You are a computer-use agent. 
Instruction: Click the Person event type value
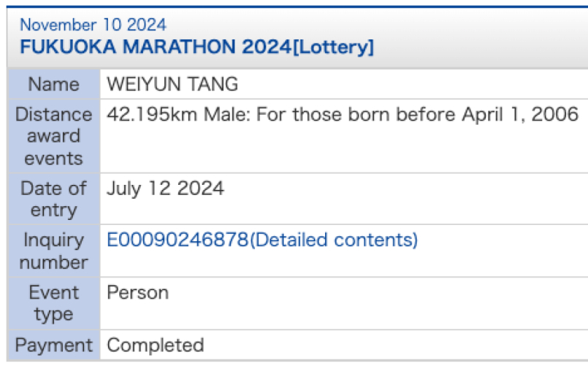pos(137,292)
